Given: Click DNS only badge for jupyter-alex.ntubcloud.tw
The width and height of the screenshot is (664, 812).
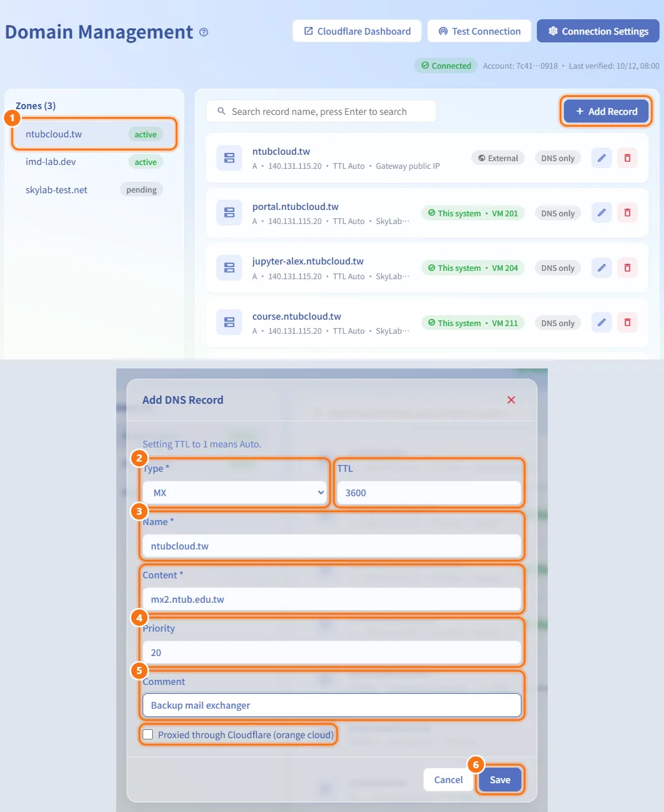Looking at the screenshot, I should (558, 268).
